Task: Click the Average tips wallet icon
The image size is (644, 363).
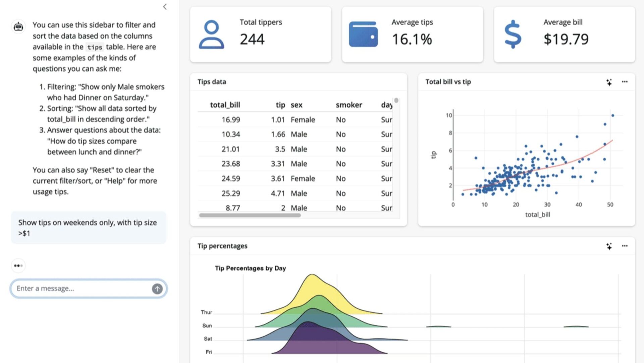Action: click(x=363, y=35)
